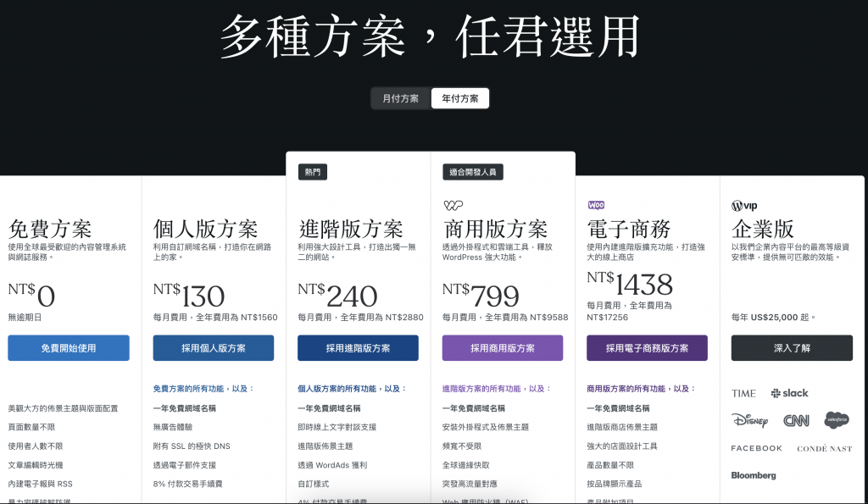Click the 進階版方案 plan heading
This screenshot has height=504, width=868.
pos(350,229)
